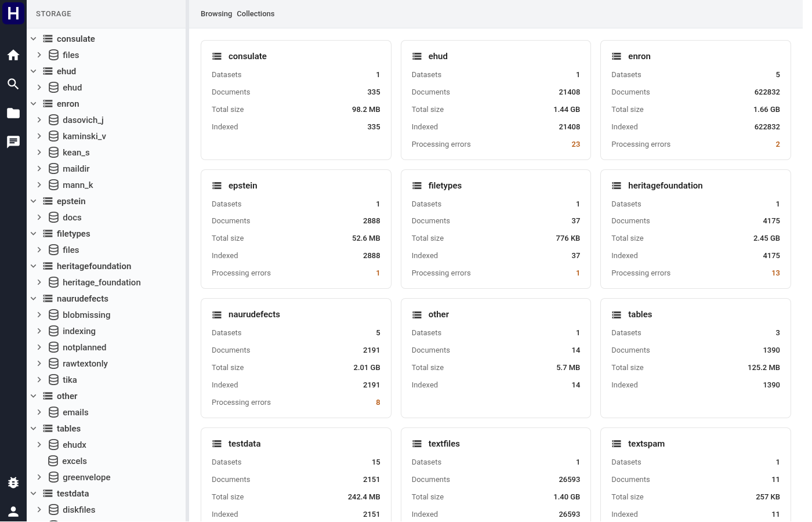Click the database icon beside excels

(53, 461)
